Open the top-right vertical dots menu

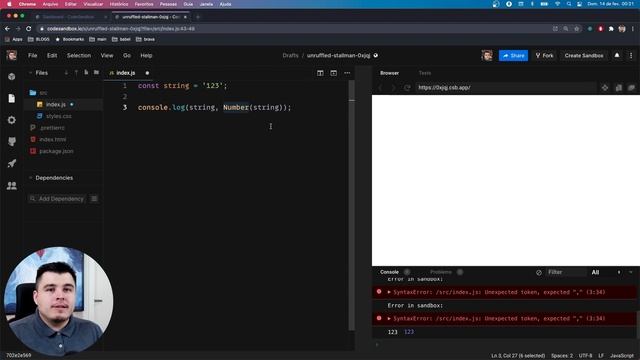point(631,55)
